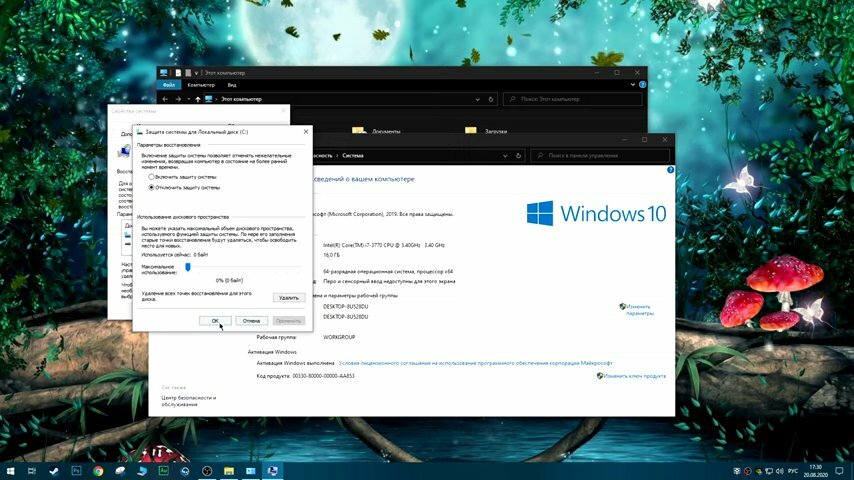Open Task View on the taskbar
Screen dimensions: 854x480
coord(32,471)
